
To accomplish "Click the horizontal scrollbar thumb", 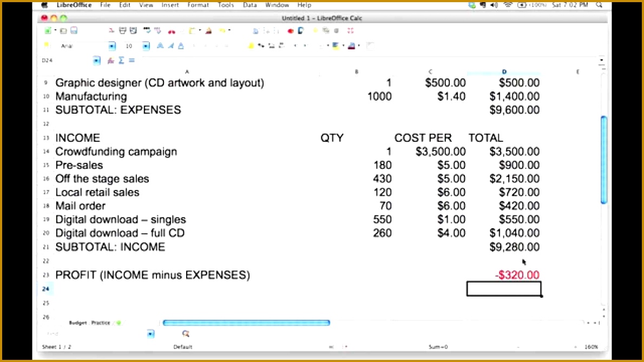I will (x=246, y=323).
